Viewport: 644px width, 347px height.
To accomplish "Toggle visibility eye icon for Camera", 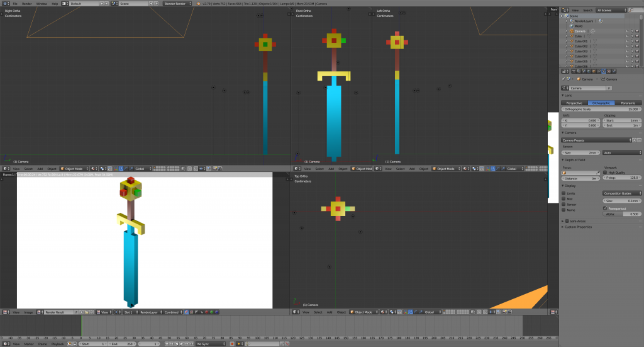I will tap(627, 31).
